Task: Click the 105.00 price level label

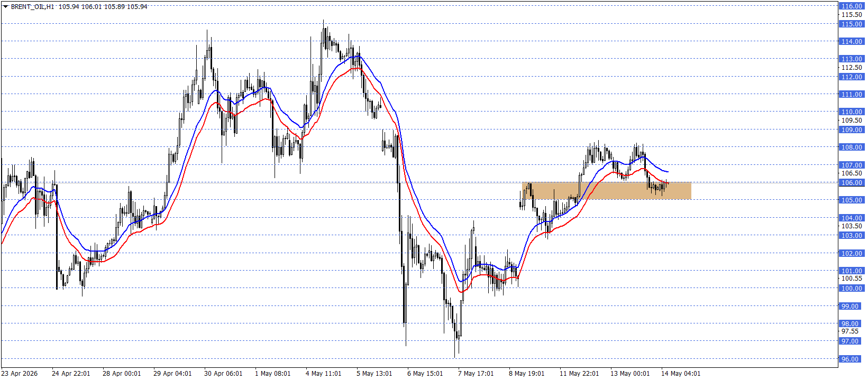Action: click(852, 200)
